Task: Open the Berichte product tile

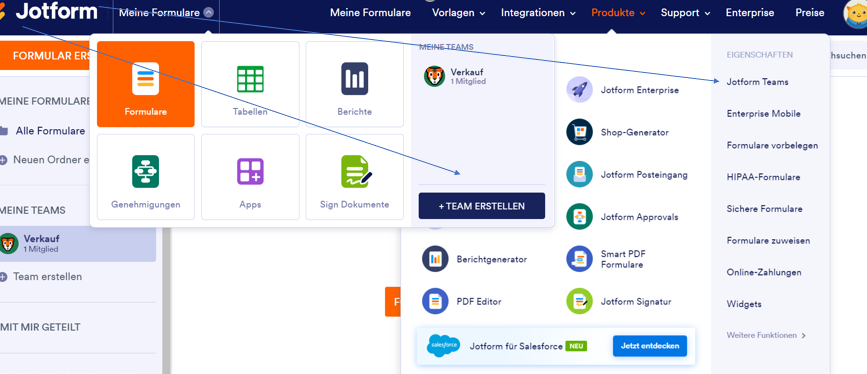Action: [354, 84]
